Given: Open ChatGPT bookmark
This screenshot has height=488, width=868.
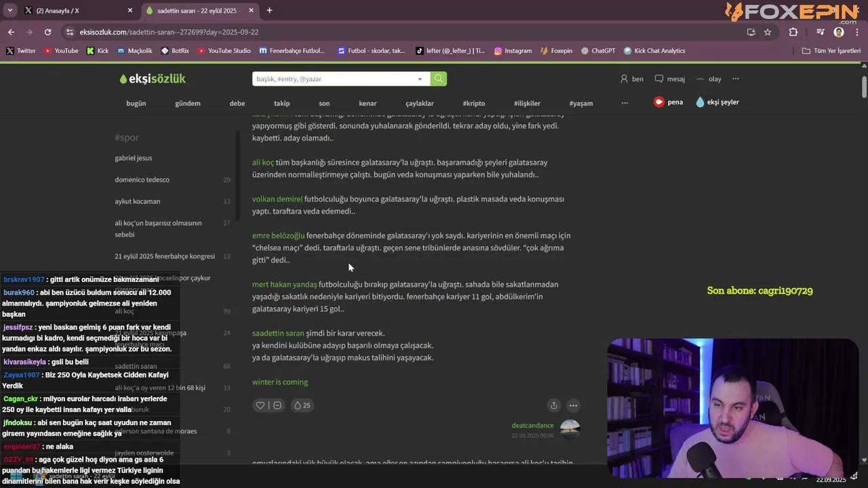Looking at the screenshot, I should (598, 51).
